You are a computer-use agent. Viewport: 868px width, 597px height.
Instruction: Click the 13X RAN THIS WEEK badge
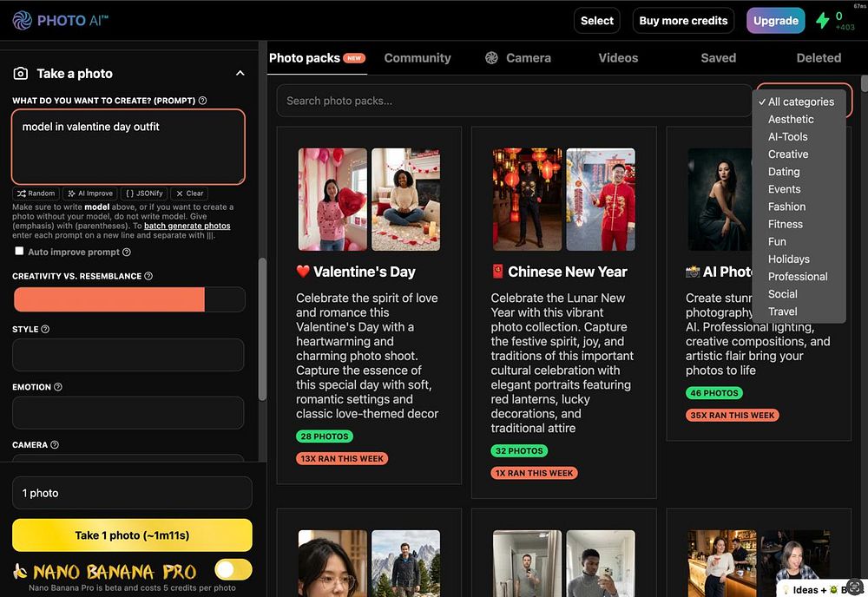click(x=342, y=458)
